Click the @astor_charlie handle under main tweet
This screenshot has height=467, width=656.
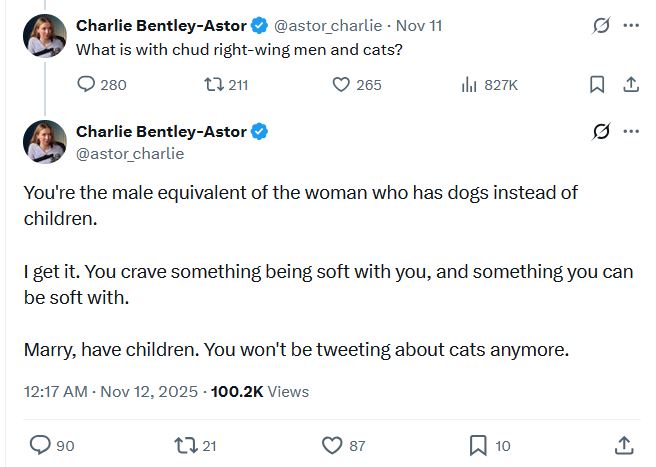pyautogui.click(x=130, y=154)
